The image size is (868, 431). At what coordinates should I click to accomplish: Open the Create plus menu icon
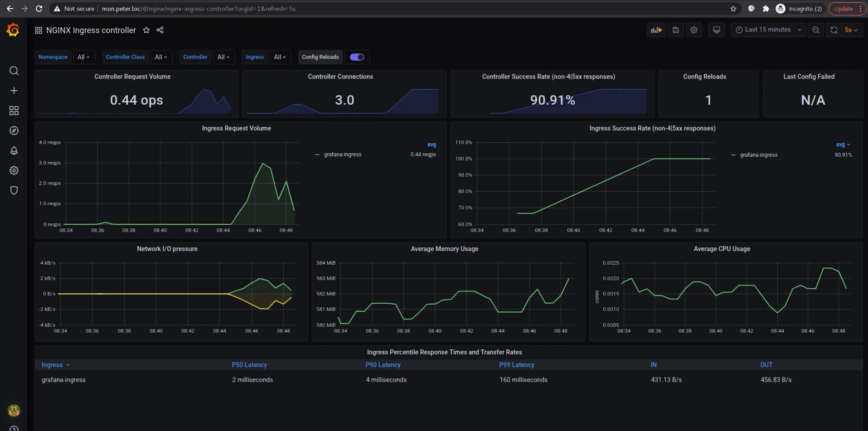point(14,91)
